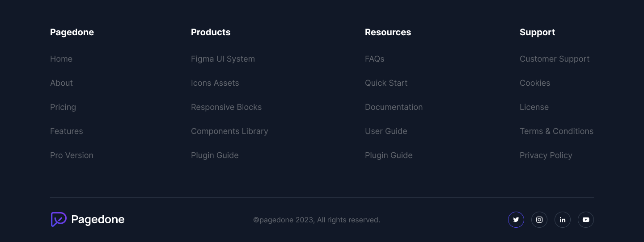
Task: Open the About page link
Action: click(62, 83)
